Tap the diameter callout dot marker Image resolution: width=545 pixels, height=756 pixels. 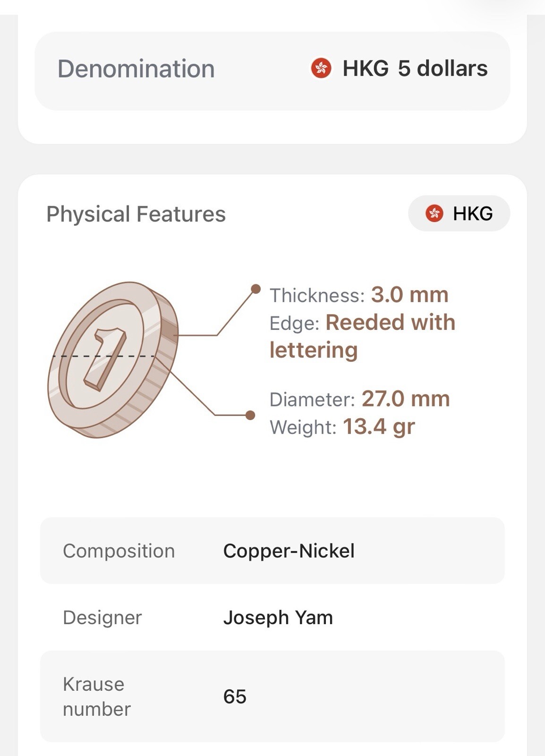point(250,415)
